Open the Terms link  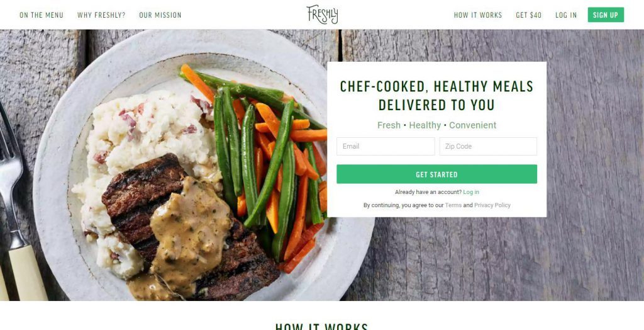453,205
